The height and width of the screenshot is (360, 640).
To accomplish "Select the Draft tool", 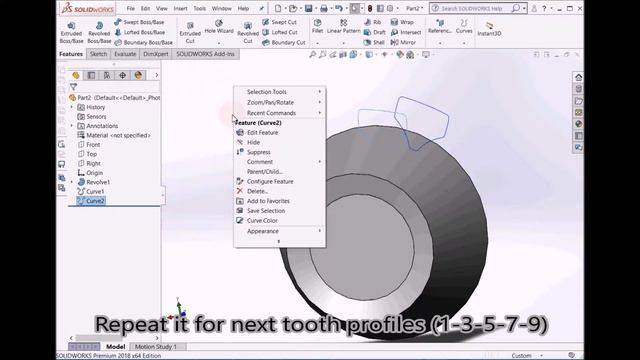I will click(x=375, y=32).
